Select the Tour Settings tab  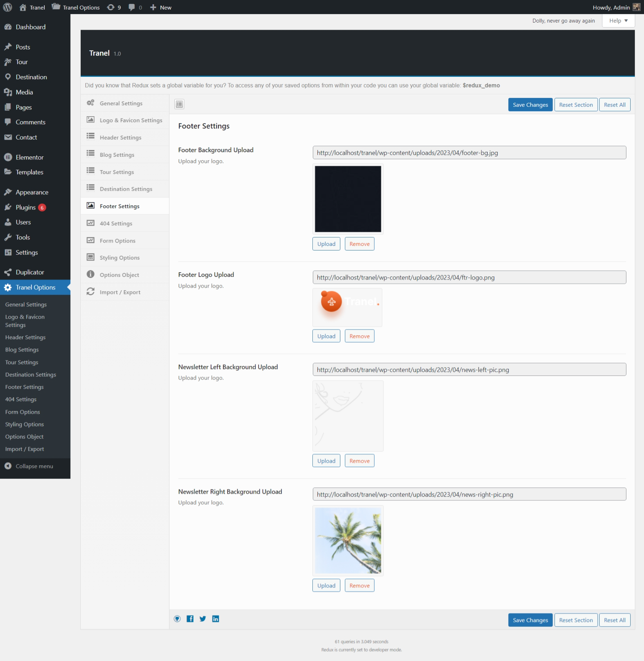pyautogui.click(x=125, y=172)
